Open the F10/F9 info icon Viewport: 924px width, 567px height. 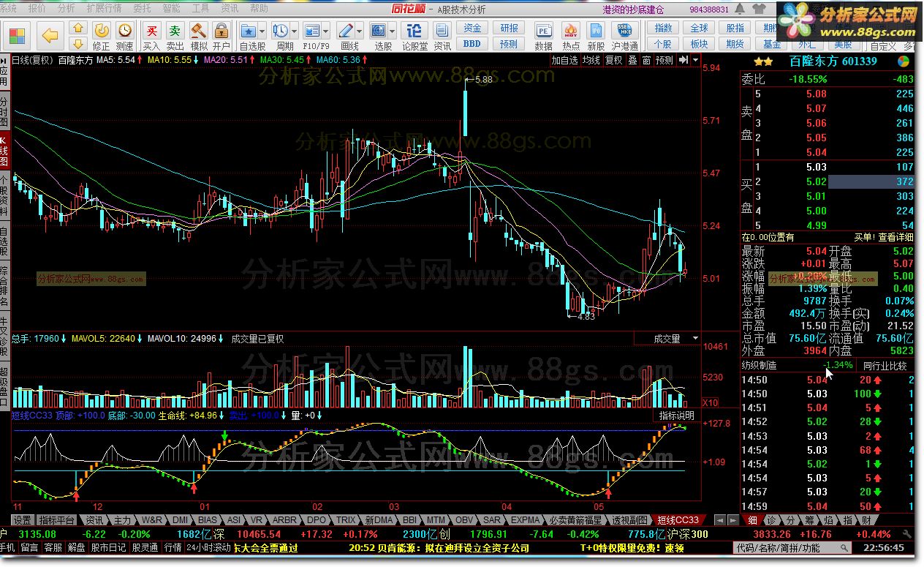(x=311, y=31)
